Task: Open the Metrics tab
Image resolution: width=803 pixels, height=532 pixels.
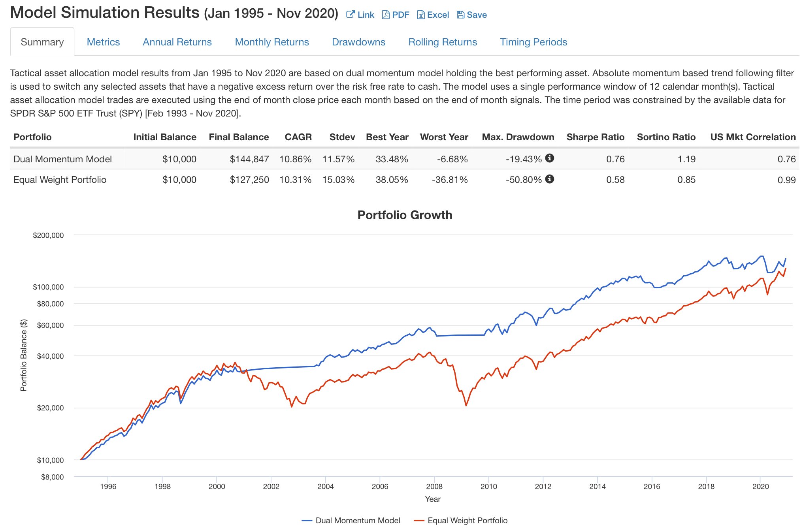Action: click(103, 42)
